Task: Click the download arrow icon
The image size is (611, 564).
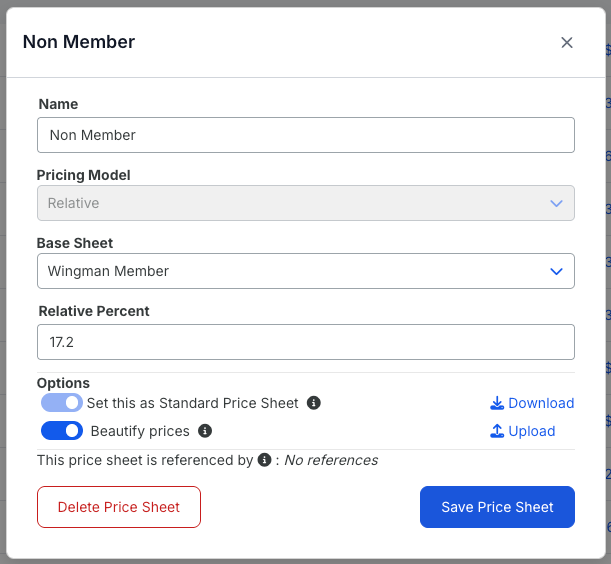Action: tap(497, 403)
